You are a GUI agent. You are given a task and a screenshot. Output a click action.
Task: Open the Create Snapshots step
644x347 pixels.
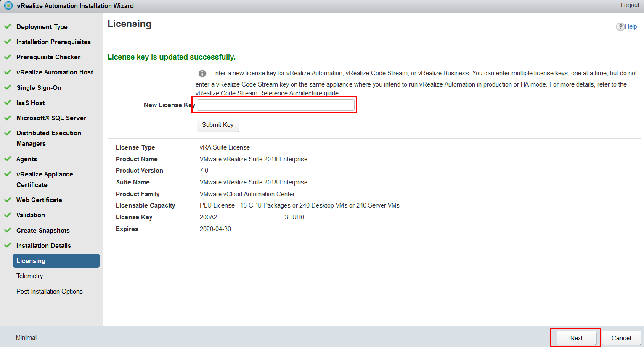(43, 231)
